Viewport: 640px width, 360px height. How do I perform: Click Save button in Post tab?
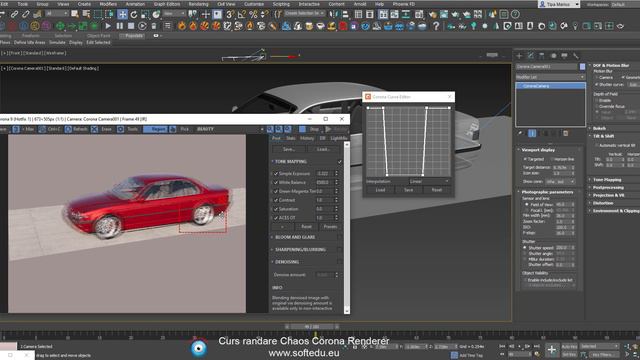tap(289, 149)
